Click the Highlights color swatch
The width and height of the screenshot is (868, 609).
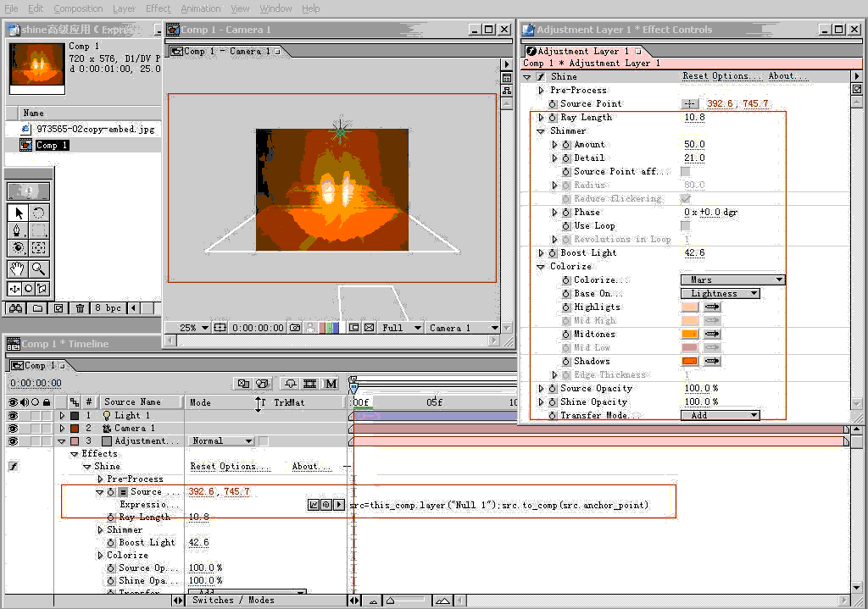(690, 307)
